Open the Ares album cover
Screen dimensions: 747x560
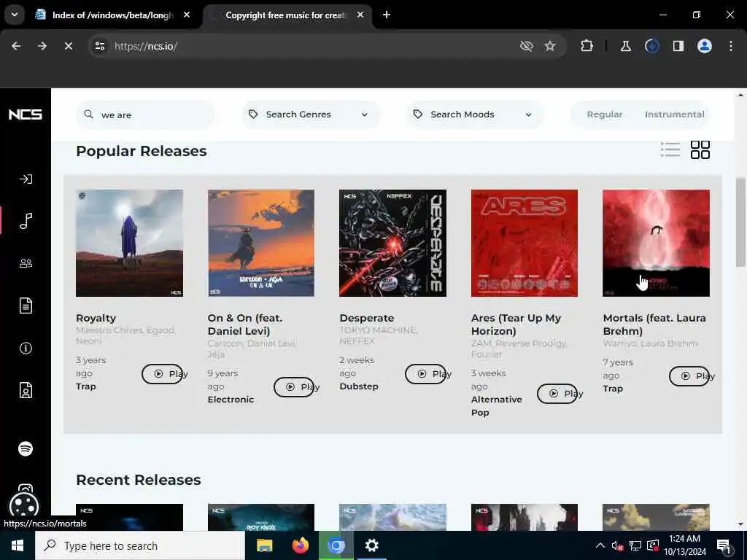tap(525, 243)
